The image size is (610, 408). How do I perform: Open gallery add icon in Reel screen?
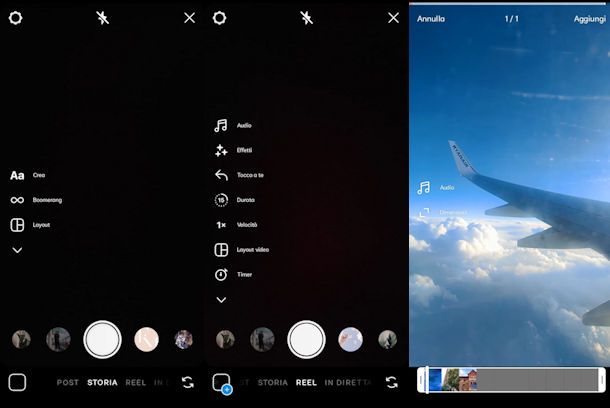(x=222, y=383)
